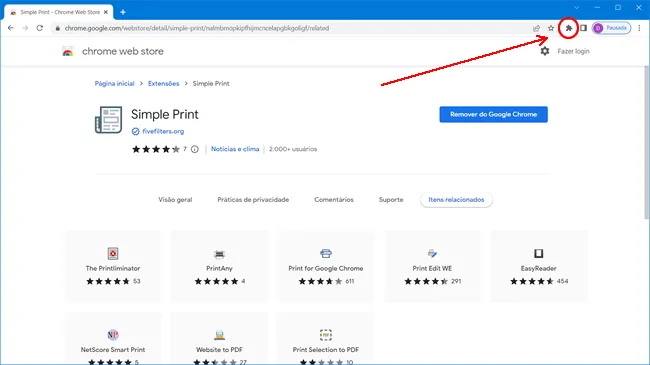The height and width of the screenshot is (365, 650).
Task: Open NetScore Smart Print icon
Action: 113,334
